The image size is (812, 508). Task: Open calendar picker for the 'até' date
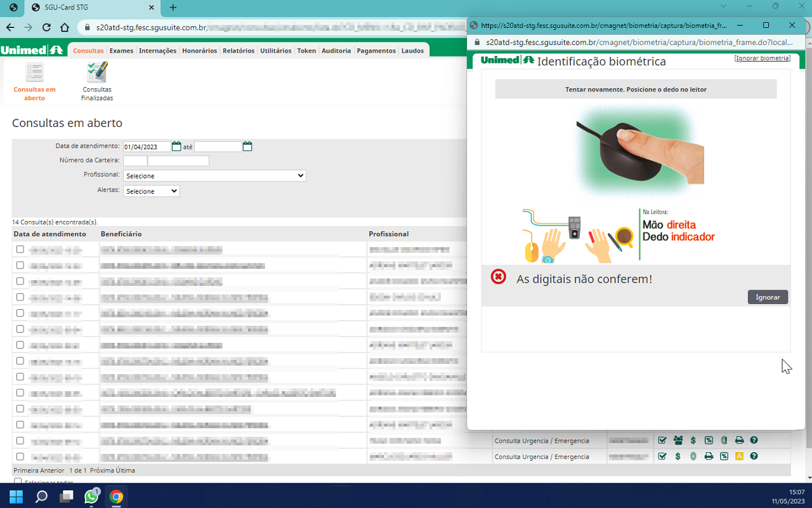pyautogui.click(x=247, y=147)
